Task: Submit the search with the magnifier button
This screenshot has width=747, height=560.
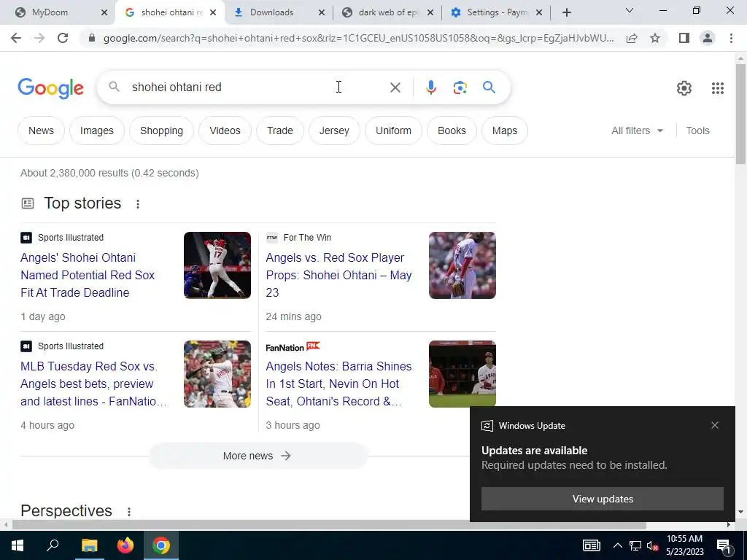Action: 489,87
